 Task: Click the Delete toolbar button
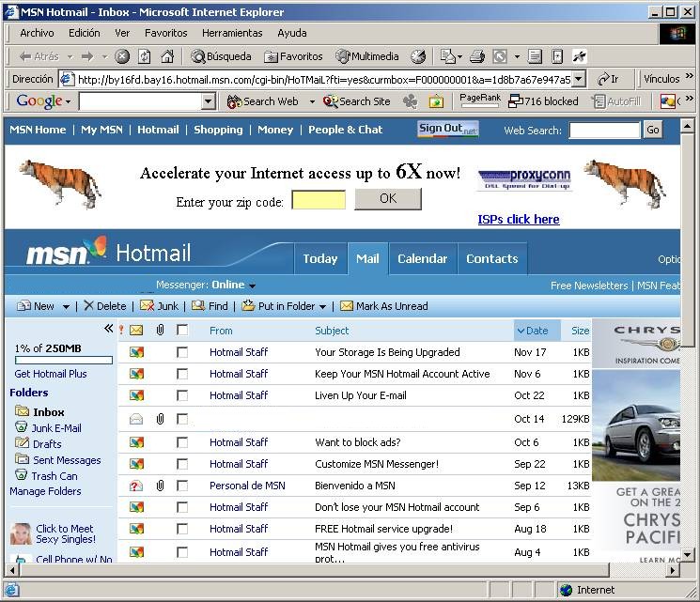104,306
